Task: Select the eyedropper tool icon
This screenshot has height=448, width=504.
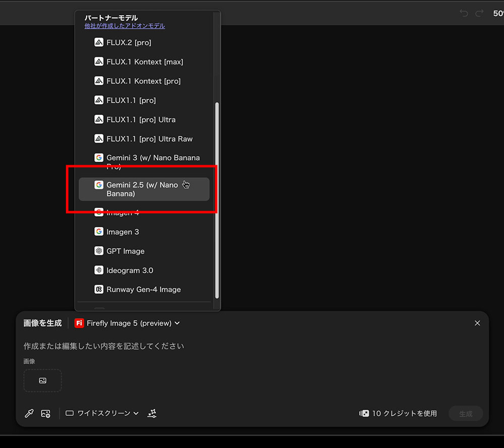Action: click(x=29, y=413)
